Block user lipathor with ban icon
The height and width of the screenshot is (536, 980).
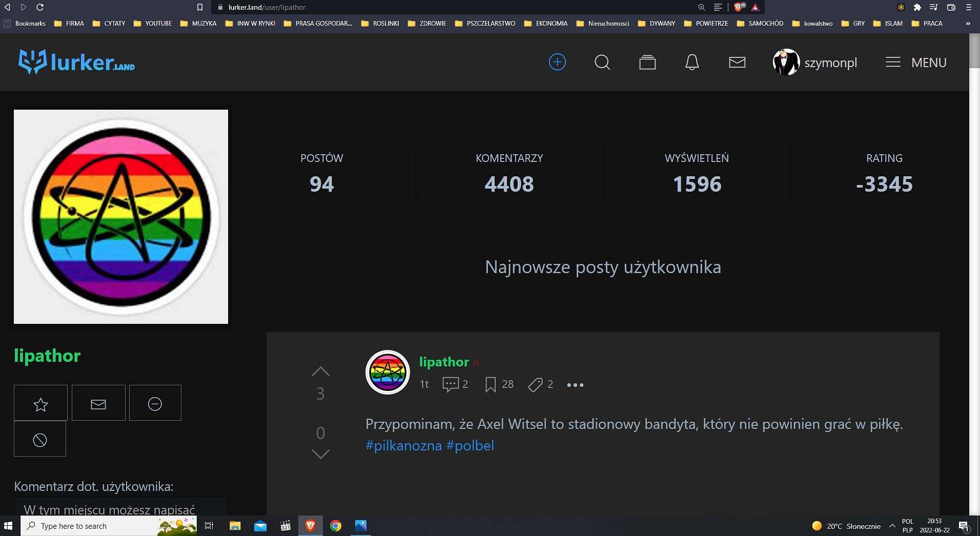point(40,439)
